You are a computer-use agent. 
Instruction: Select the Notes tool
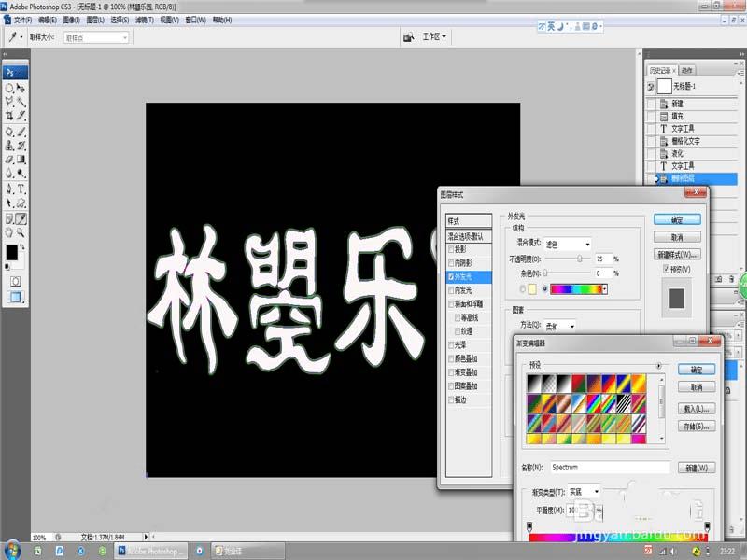point(9,219)
